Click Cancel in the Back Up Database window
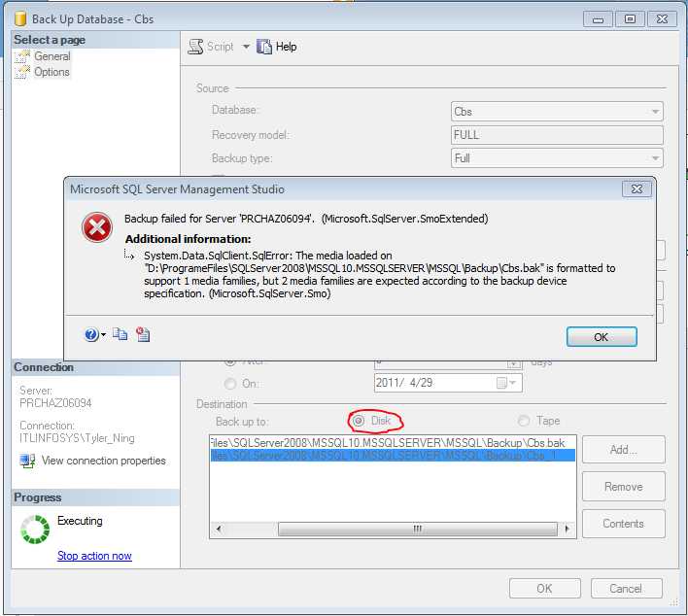The height and width of the screenshot is (616, 688). point(626,589)
